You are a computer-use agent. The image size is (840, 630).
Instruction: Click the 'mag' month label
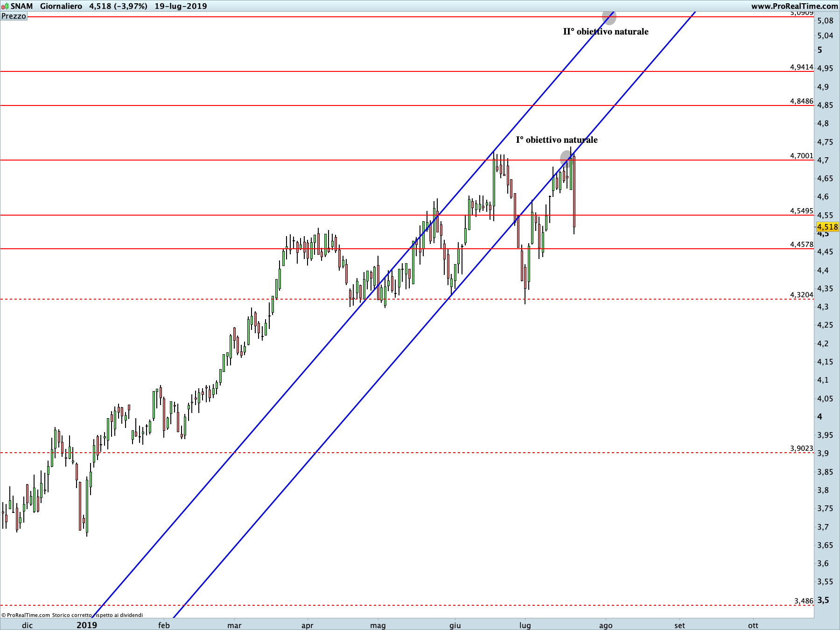pos(378,625)
